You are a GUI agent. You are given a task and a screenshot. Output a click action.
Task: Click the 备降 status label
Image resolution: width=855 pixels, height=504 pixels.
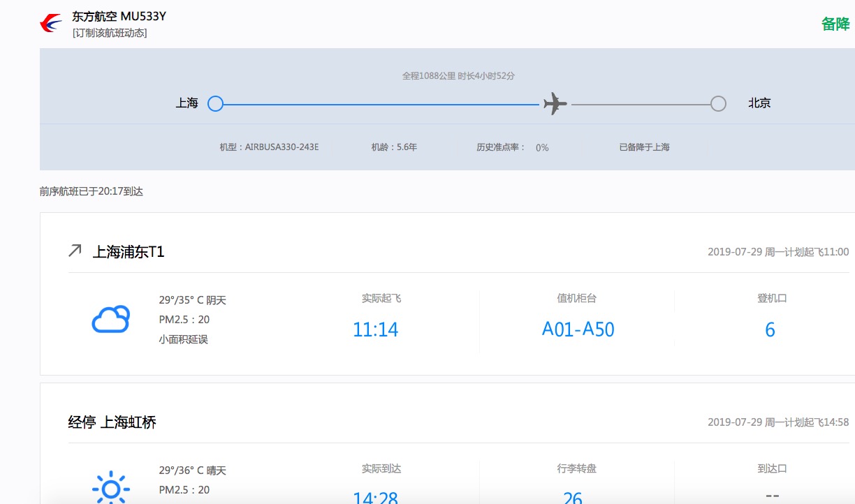(x=835, y=24)
